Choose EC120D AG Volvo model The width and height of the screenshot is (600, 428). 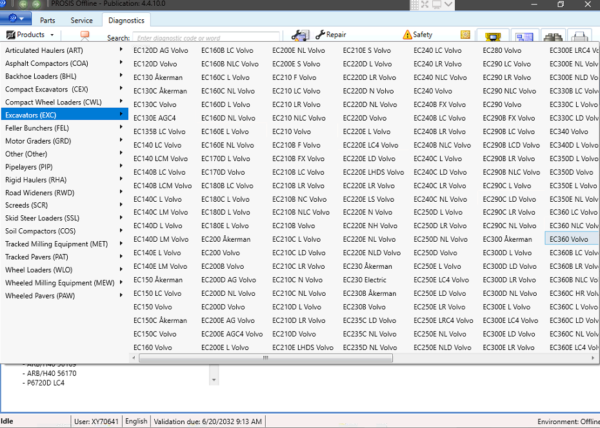(161, 50)
